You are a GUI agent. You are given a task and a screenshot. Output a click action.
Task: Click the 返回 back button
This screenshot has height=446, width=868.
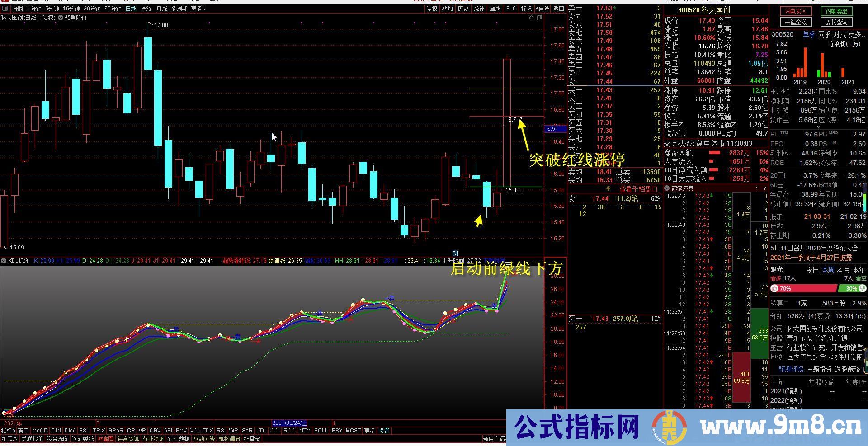559,9
